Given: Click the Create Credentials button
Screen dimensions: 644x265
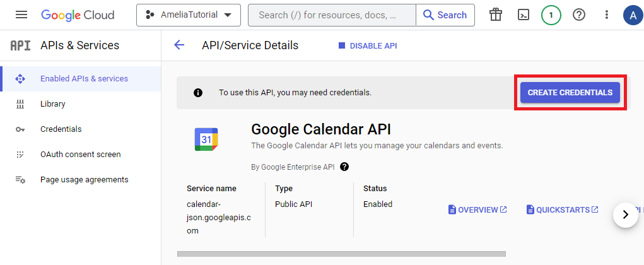Looking at the screenshot, I should [570, 93].
